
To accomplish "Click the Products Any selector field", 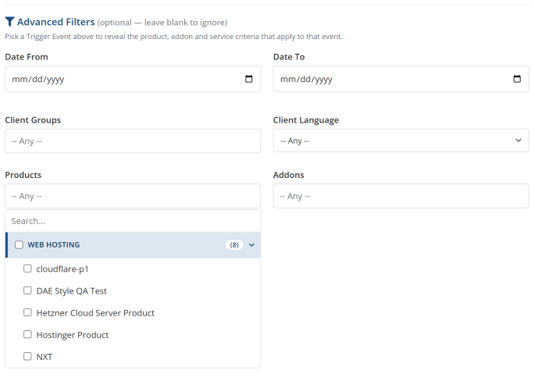I will [133, 196].
